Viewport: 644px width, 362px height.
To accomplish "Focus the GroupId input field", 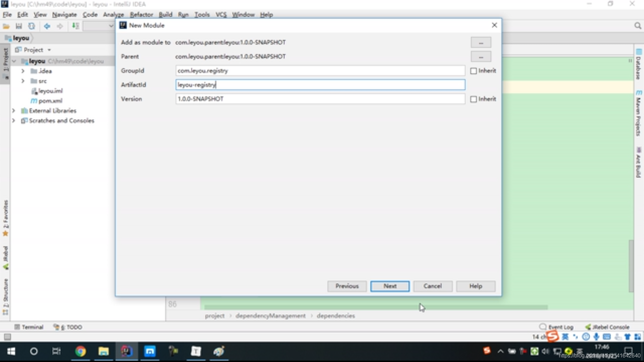I will (x=320, y=71).
